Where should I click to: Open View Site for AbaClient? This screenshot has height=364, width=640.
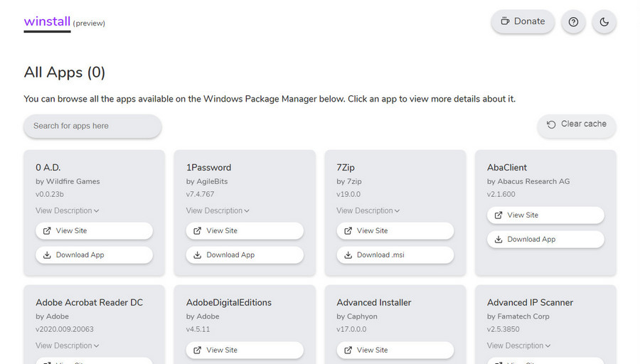click(x=545, y=215)
